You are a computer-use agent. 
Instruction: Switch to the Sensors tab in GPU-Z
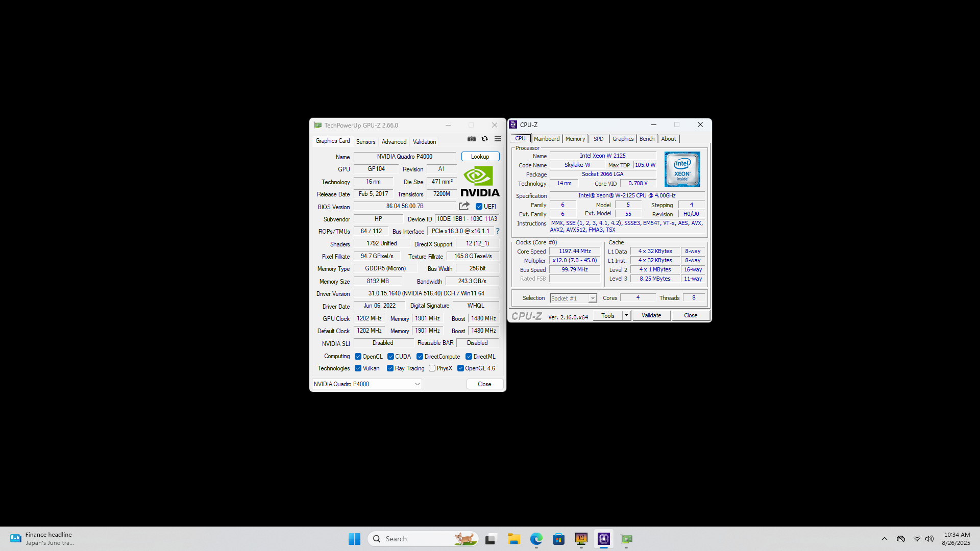click(365, 142)
